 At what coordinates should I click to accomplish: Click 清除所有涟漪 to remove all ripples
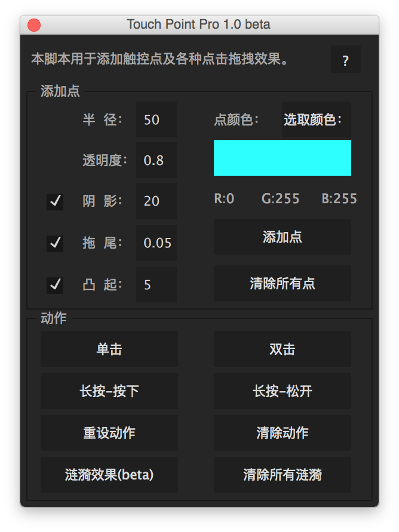(x=282, y=475)
